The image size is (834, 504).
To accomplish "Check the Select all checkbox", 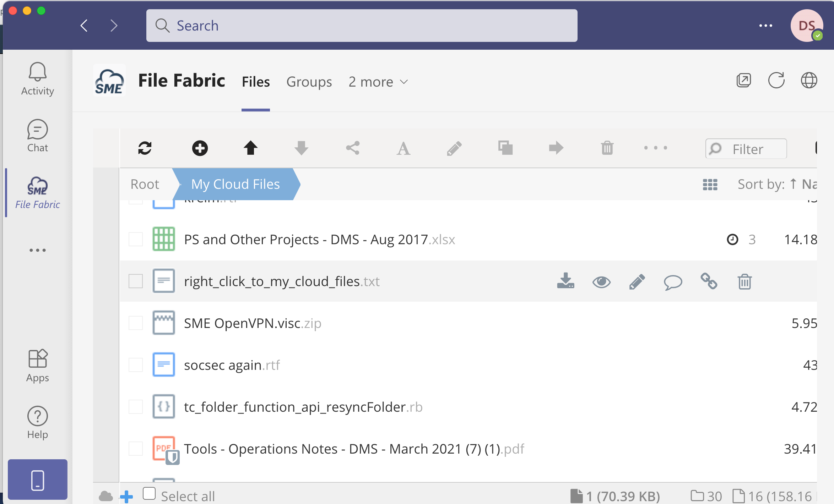I will [x=149, y=494].
